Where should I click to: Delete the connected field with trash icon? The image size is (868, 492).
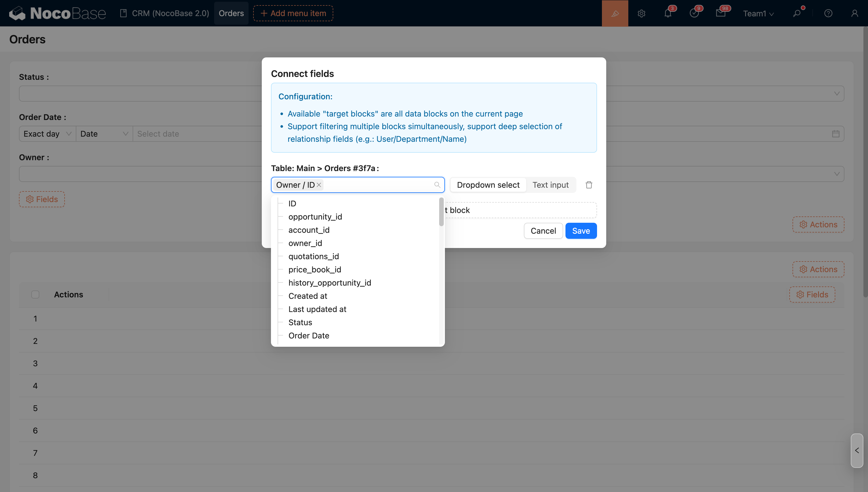pyautogui.click(x=589, y=185)
